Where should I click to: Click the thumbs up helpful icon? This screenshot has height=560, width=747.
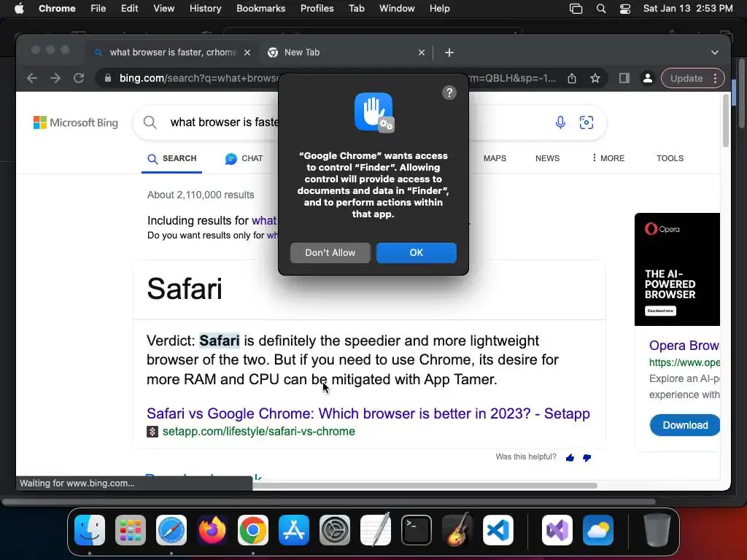[x=570, y=458]
